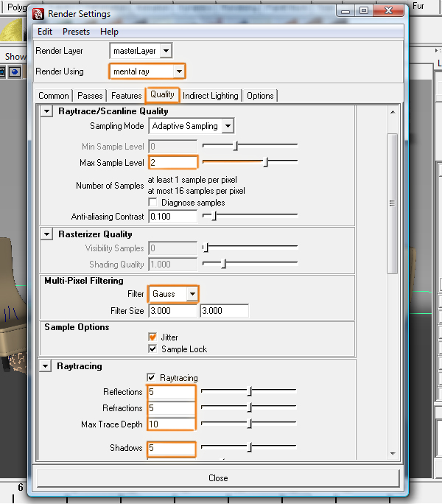The image size is (442, 504).
Task: Click the Max Trace Depth field
Action: click(172, 424)
